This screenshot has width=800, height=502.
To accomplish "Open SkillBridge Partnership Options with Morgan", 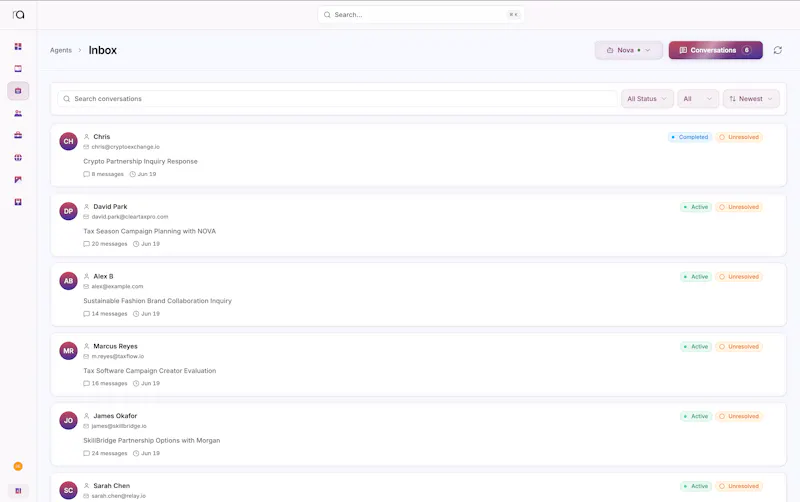I will pyautogui.click(x=152, y=440).
